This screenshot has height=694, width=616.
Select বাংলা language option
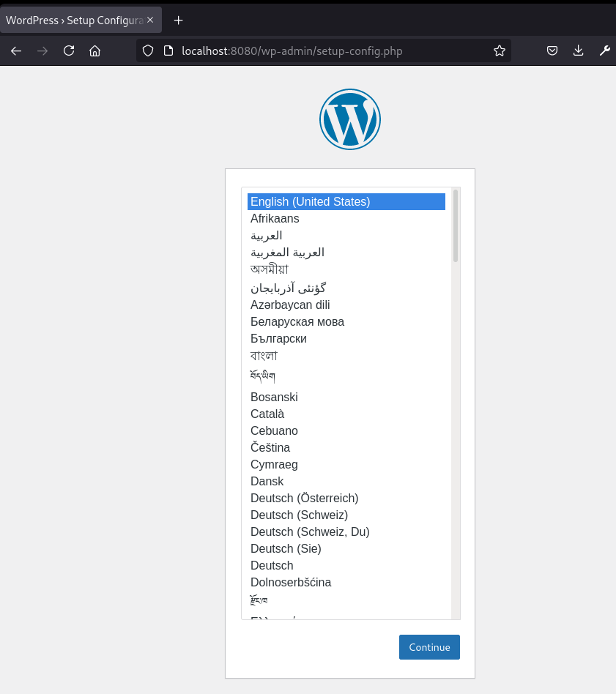[x=346, y=355]
